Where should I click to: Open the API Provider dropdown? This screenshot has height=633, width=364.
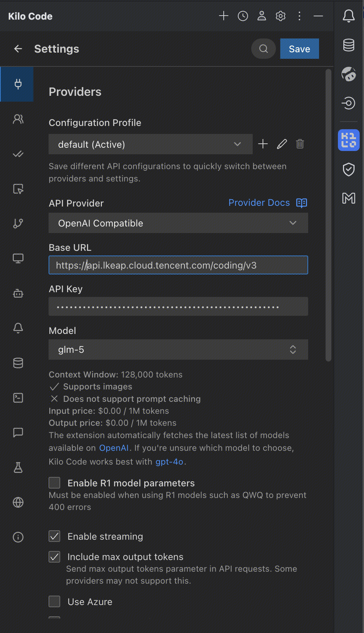point(178,223)
